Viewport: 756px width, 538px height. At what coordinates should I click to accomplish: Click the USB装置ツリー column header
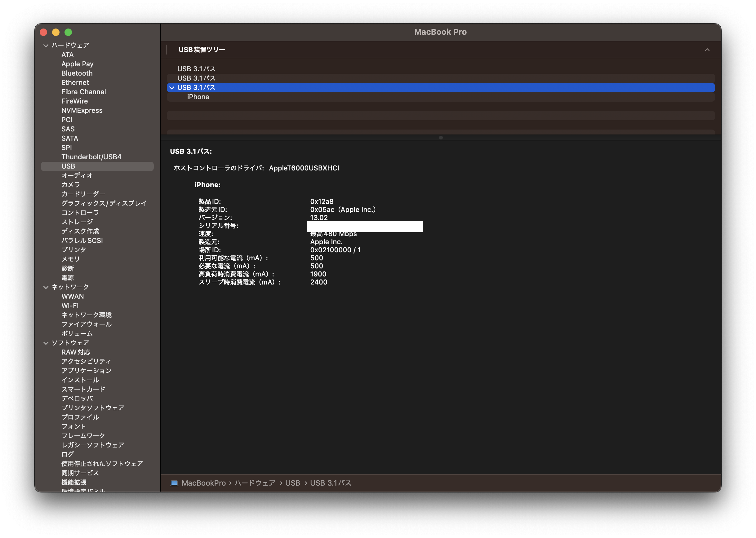pos(202,50)
